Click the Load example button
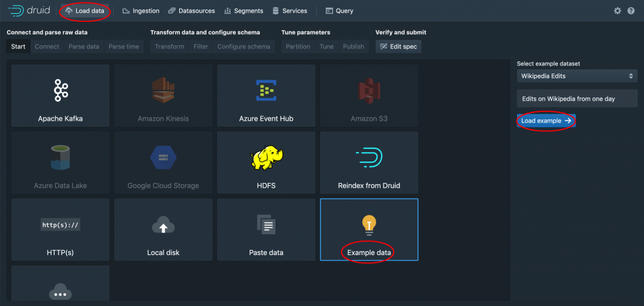644x306 pixels. tap(546, 121)
